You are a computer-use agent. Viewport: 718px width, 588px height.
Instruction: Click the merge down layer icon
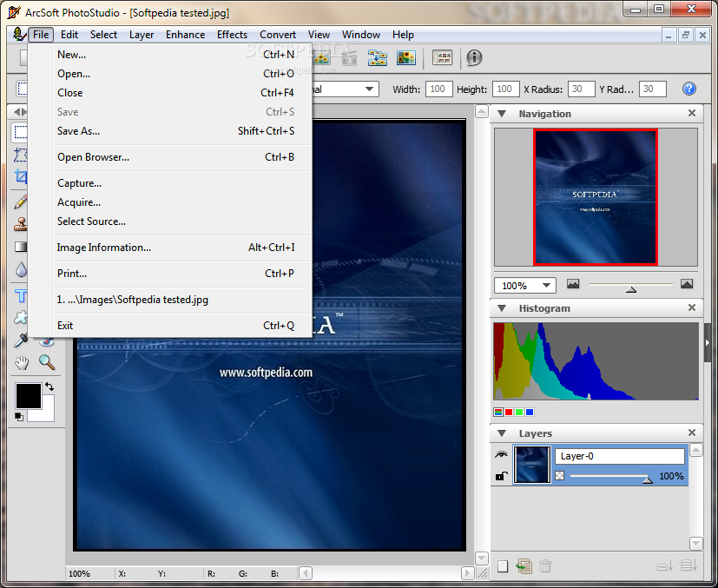pos(664,566)
